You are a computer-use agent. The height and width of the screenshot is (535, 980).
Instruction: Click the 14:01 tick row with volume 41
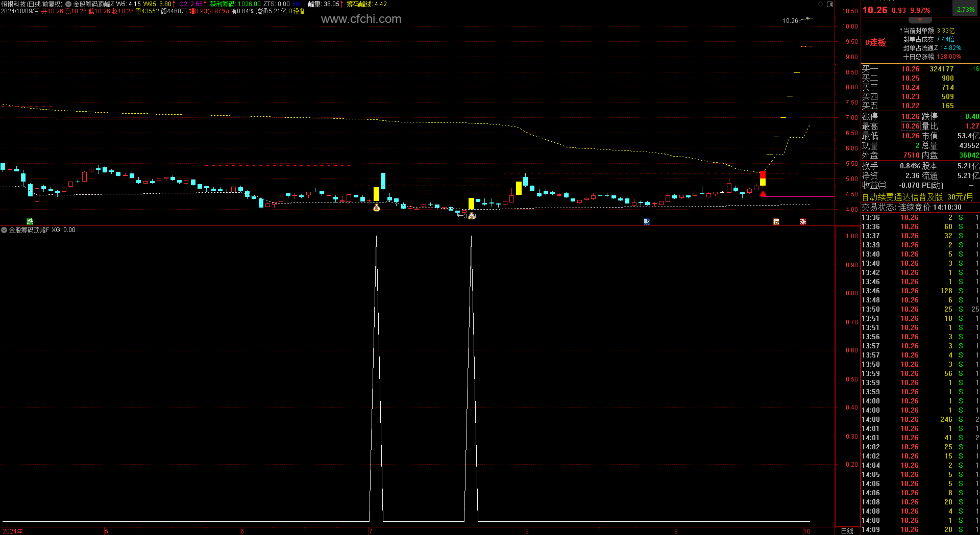[920, 438]
